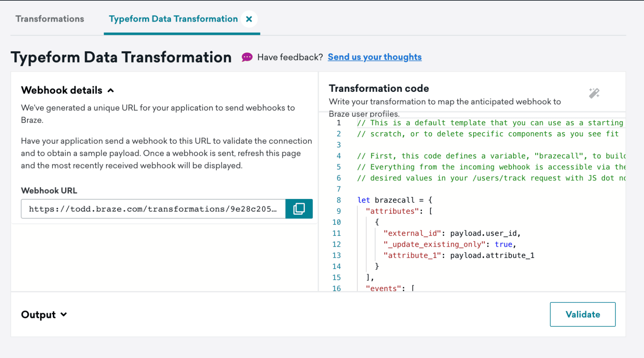Switch to the Transformations tab
Viewport: 644px width, 358px height.
[50, 19]
